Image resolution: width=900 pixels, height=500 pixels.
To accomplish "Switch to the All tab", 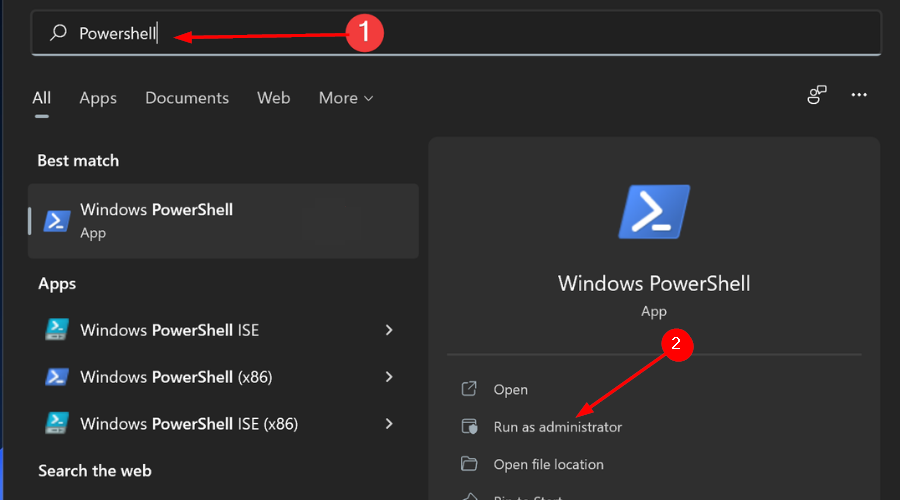I will point(41,98).
